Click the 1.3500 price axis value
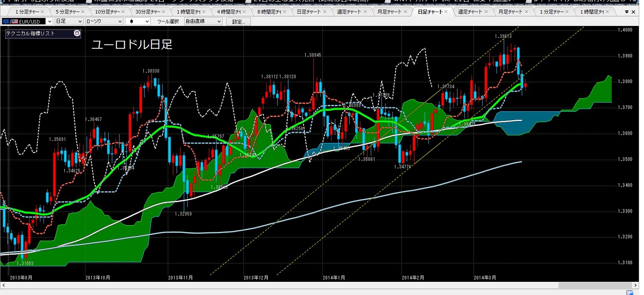The width and height of the screenshot is (644, 295). [625, 159]
